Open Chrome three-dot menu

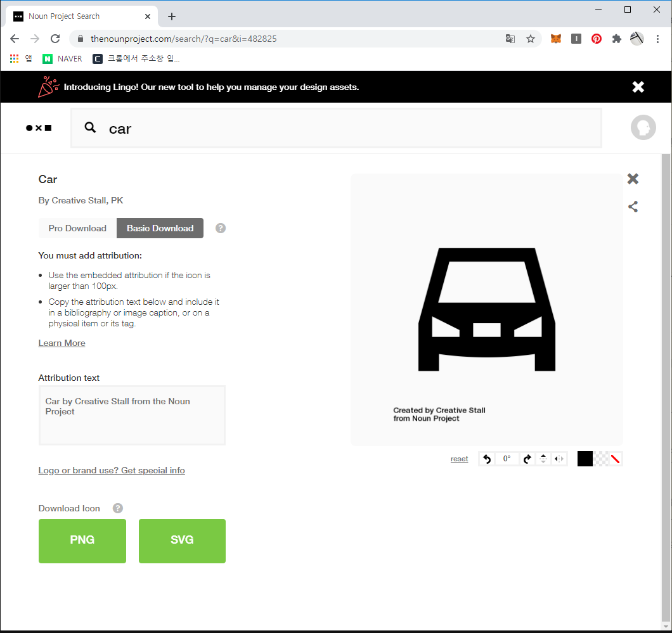[x=657, y=39]
